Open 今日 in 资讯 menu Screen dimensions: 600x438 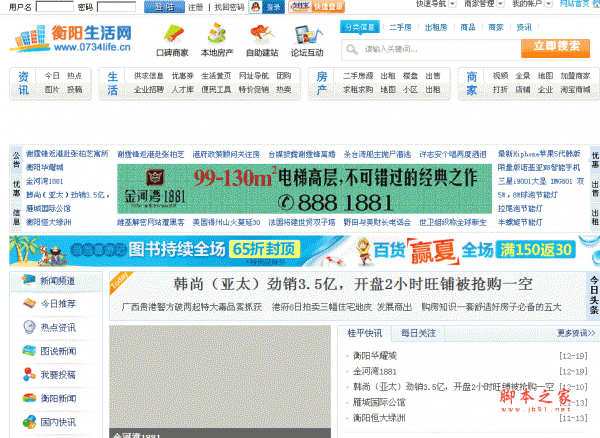[52, 76]
